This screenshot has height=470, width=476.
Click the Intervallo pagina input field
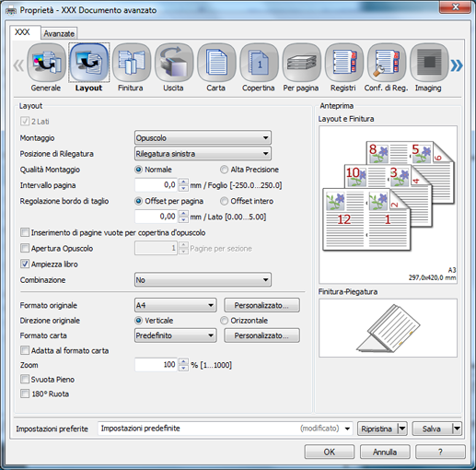pos(156,185)
